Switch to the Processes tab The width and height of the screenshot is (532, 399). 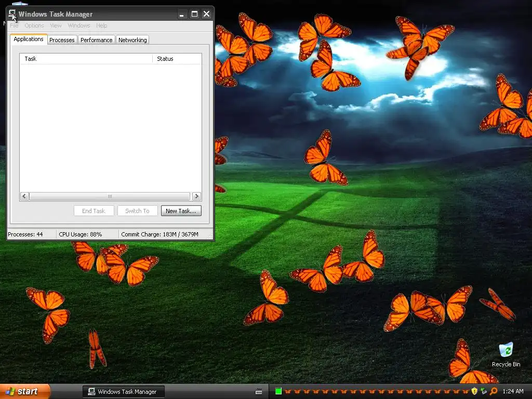62,39
